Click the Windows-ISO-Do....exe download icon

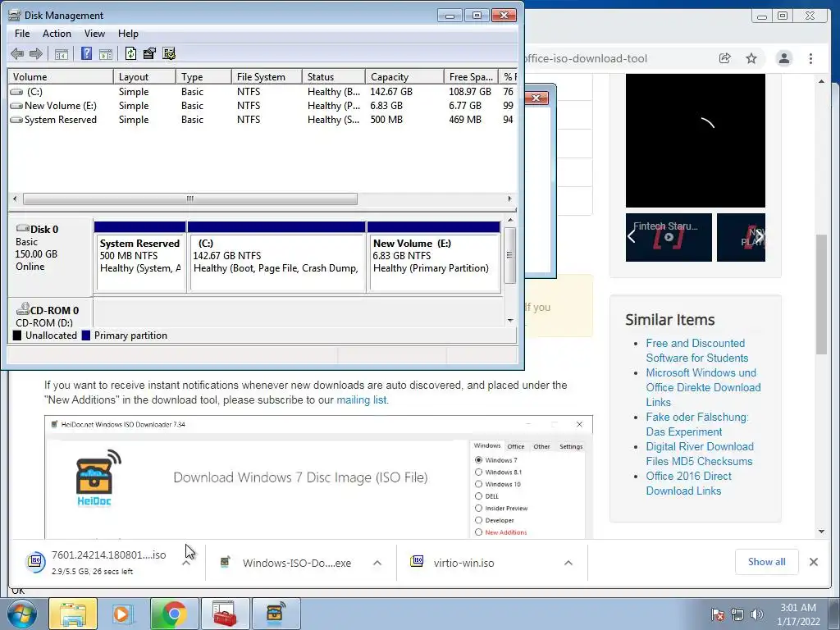(226, 563)
